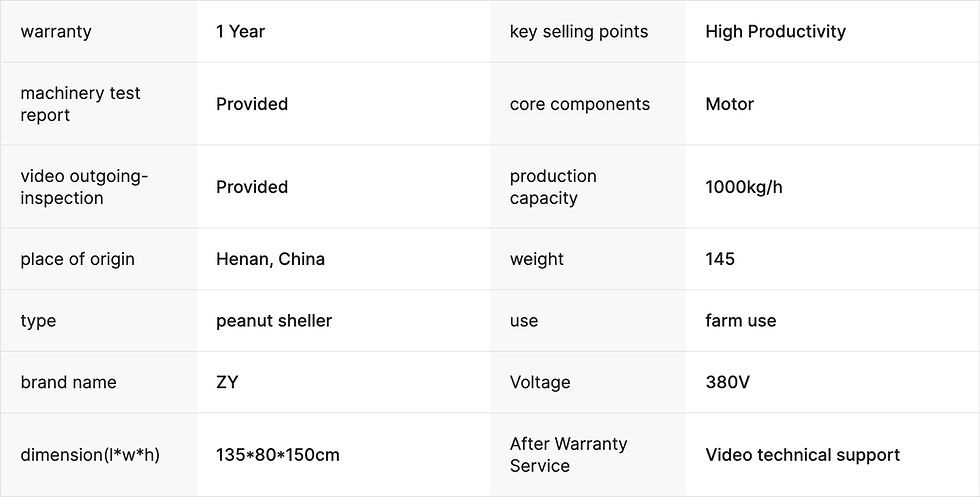Select the '135*80*150cm' dimension value
The height and width of the screenshot is (497, 980).
click(x=278, y=455)
